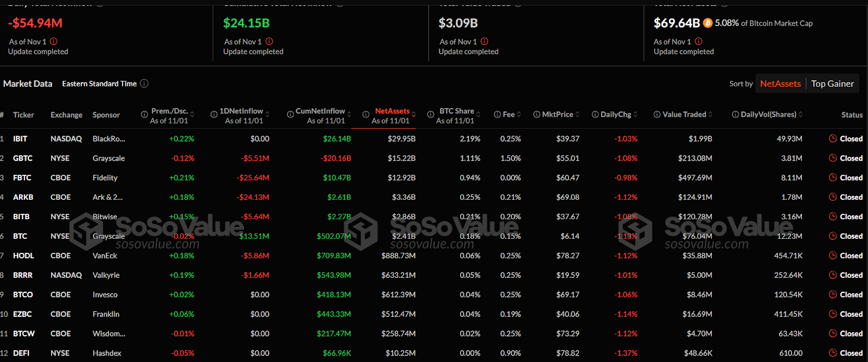Sort table by Value Traded arrows
Viewport: 868px width, 362px height.
click(x=710, y=115)
